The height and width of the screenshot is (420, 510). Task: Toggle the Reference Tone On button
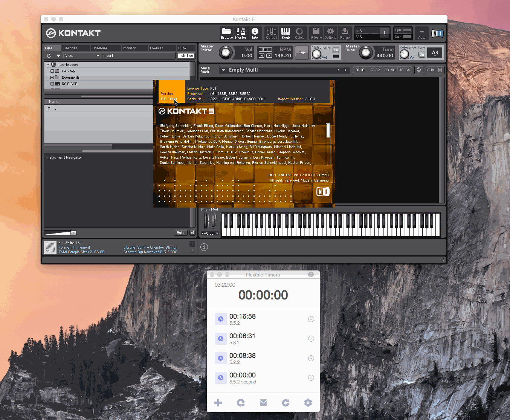coord(421,55)
